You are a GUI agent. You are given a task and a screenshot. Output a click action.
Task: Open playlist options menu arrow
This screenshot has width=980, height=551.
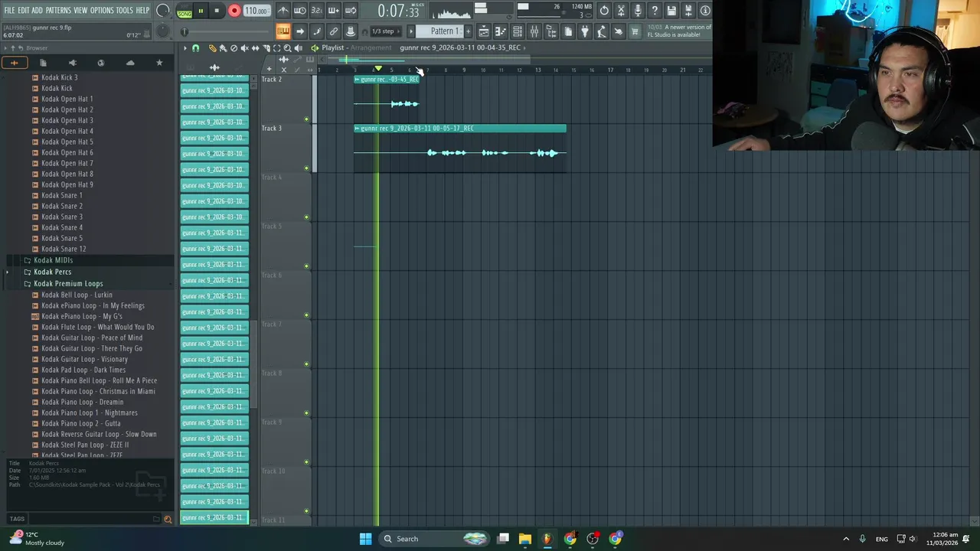185,47
